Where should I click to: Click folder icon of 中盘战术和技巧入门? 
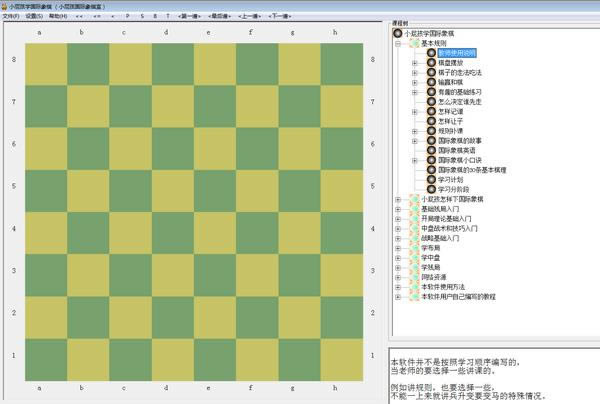(414, 228)
